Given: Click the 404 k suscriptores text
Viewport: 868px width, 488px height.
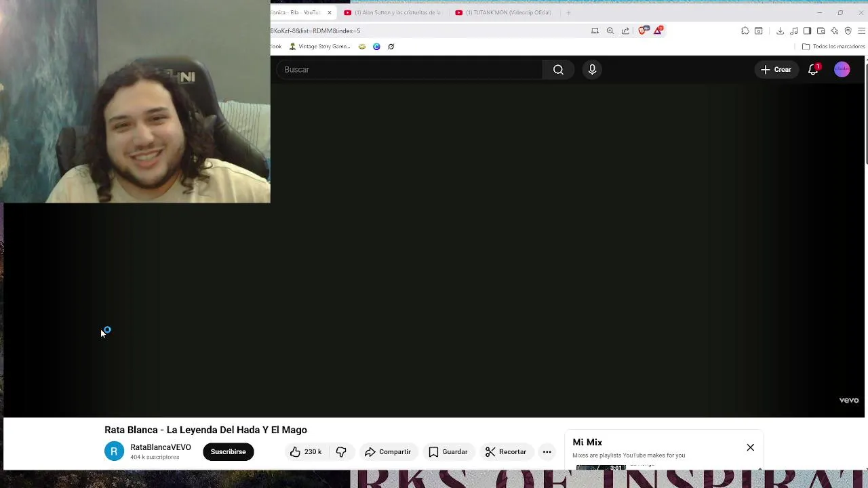Looking at the screenshot, I should pos(155,457).
